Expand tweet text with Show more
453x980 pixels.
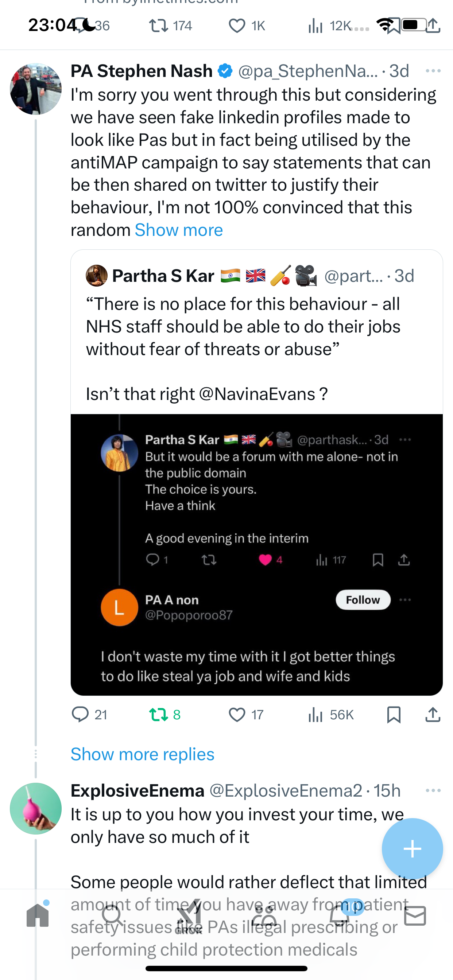click(x=178, y=230)
